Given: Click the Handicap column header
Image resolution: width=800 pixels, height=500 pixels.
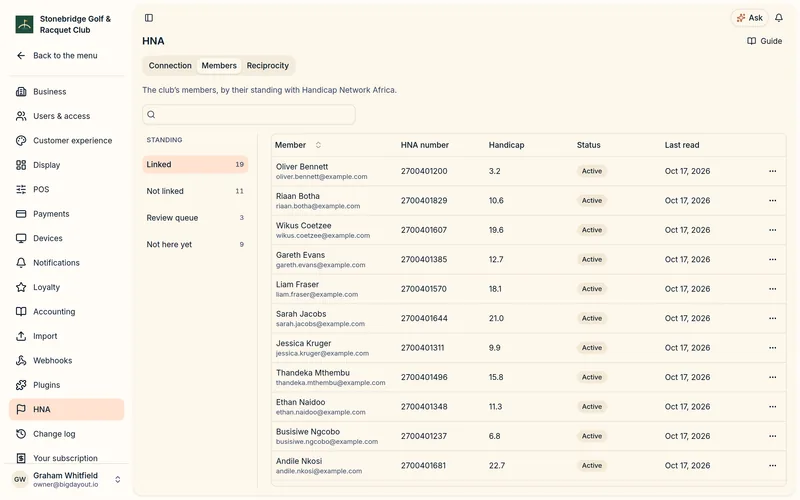Looking at the screenshot, I should pos(506,145).
